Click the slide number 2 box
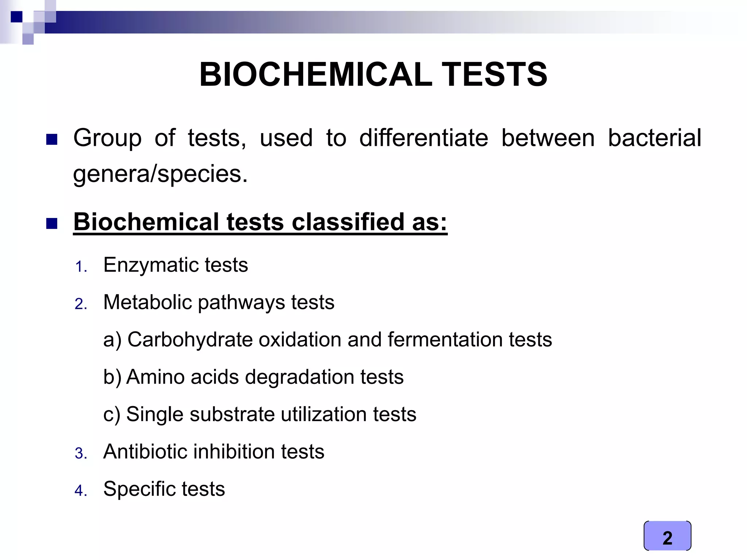Viewport: 747px width, 560px height. point(667,536)
